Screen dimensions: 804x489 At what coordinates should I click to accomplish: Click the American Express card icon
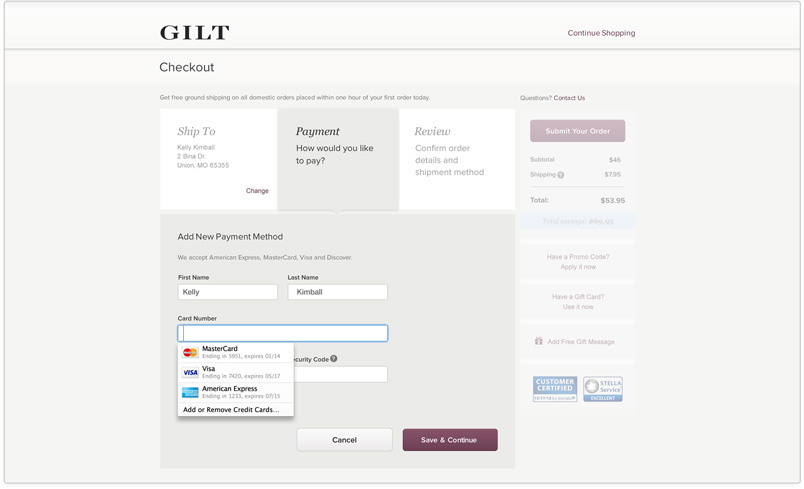190,392
